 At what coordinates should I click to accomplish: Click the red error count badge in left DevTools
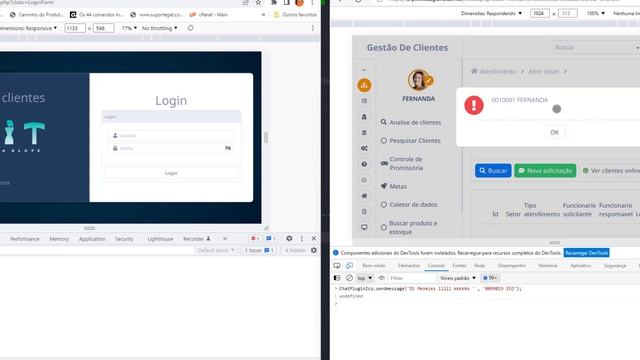(x=255, y=238)
